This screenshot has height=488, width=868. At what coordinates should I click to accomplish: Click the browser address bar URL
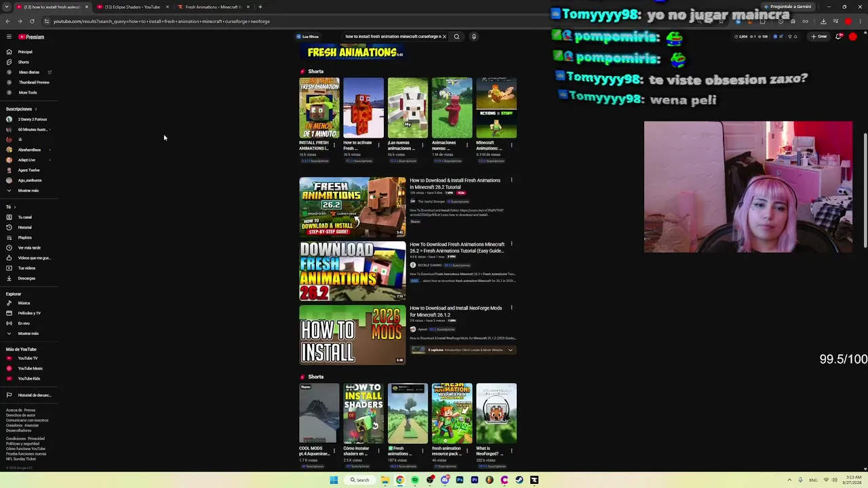click(161, 21)
